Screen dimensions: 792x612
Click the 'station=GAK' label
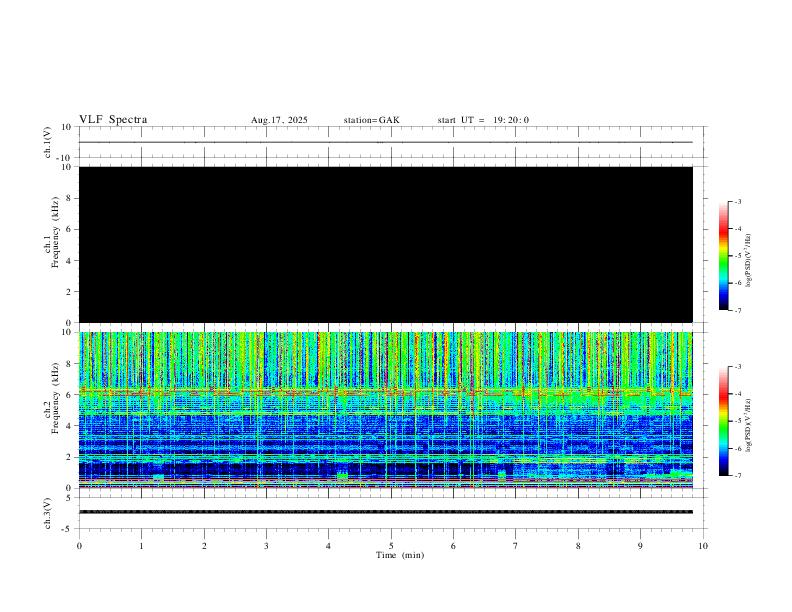click(x=371, y=120)
